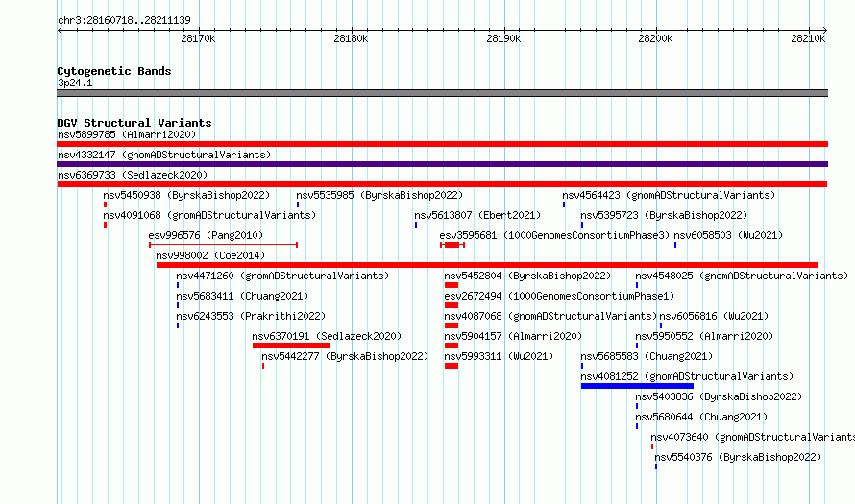Open esv996576 (Pang2010) variant
Viewport: 855px width, 504px height.
pos(206,235)
